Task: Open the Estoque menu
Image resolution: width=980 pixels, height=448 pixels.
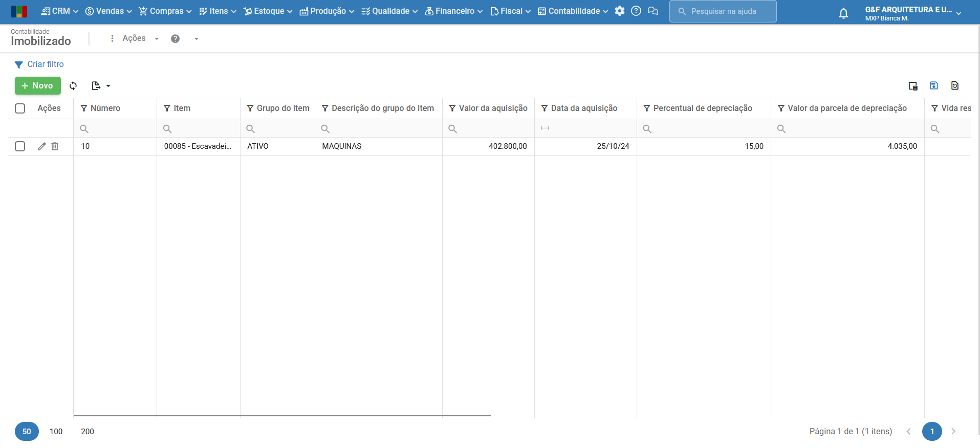Action: tap(268, 11)
